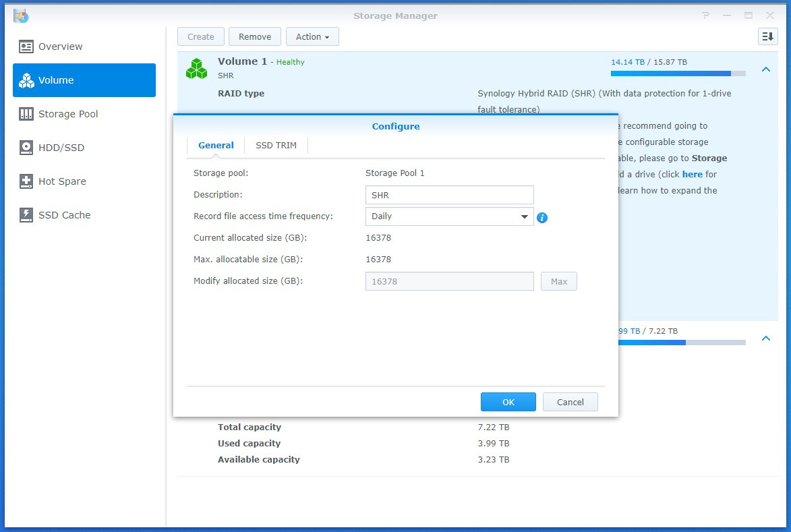Select the General tab

pyautogui.click(x=216, y=144)
